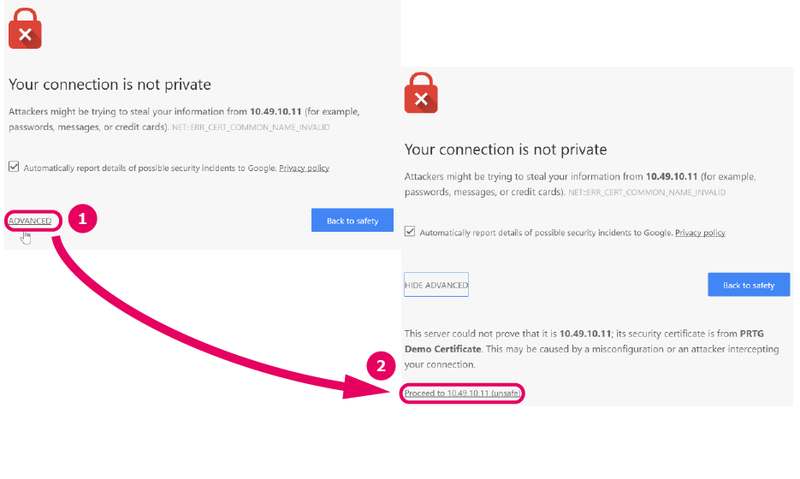This screenshot has width=800, height=479.
Task: Click the bold 'PRTG Demo Certificate' text
Action: (444, 349)
